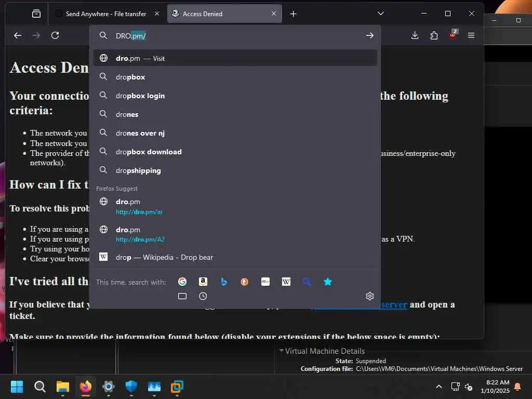The width and height of the screenshot is (532, 399).
Task: Open Settings gear app in taskbar
Action: pos(108,387)
